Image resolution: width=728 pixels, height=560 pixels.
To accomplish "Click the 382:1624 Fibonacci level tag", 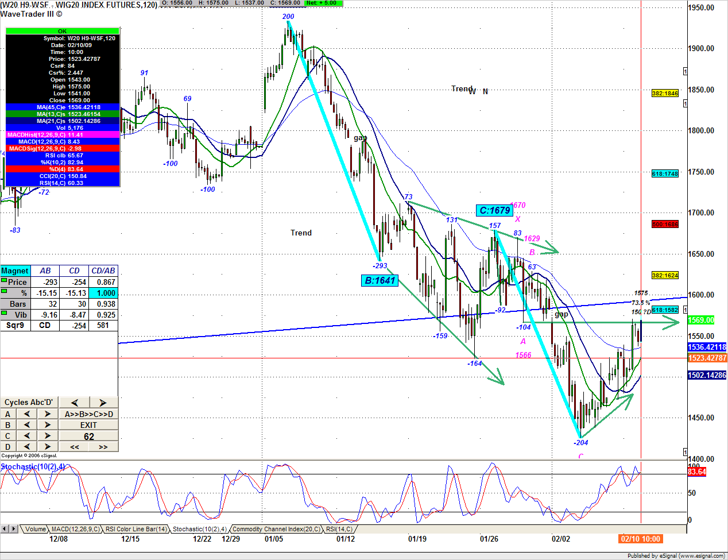I will pyautogui.click(x=665, y=275).
